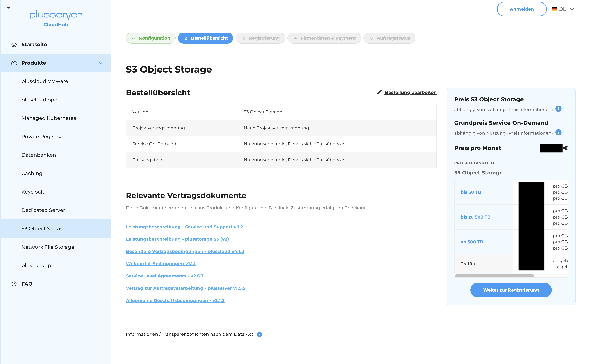This screenshot has width=590, height=364.
Task: Click the 'Neue Projektvertragskennung' cell
Action: pyautogui.click(x=276, y=128)
